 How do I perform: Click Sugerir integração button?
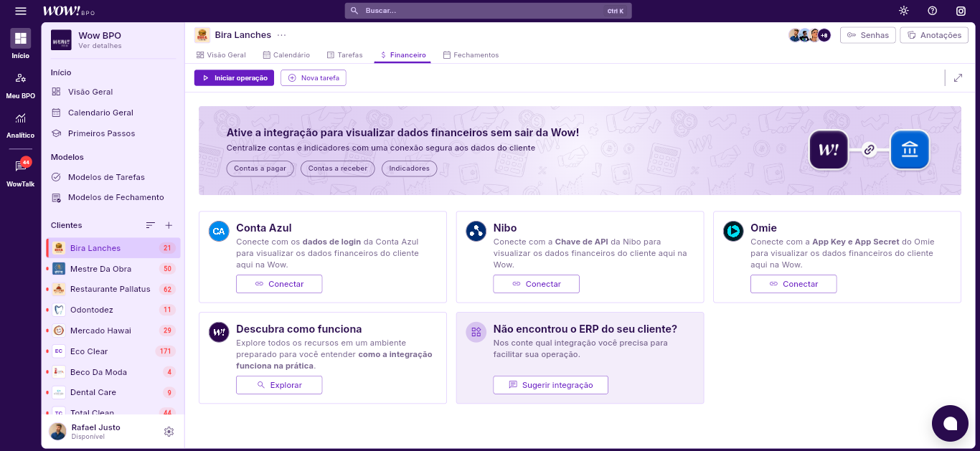point(550,385)
